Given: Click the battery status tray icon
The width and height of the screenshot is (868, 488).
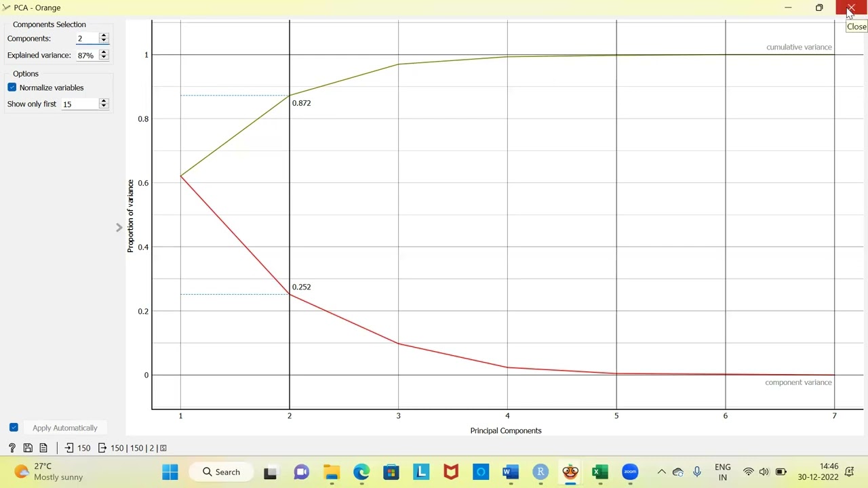Looking at the screenshot, I should (781, 472).
